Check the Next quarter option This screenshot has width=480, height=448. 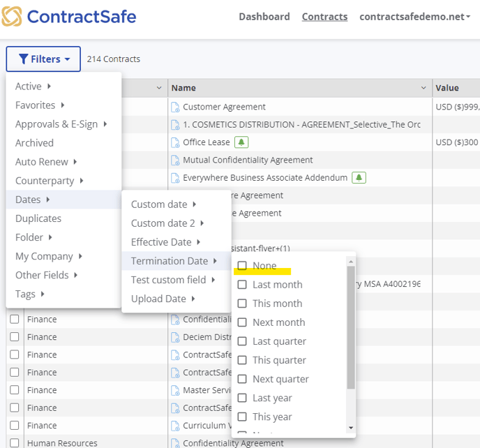point(242,379)
